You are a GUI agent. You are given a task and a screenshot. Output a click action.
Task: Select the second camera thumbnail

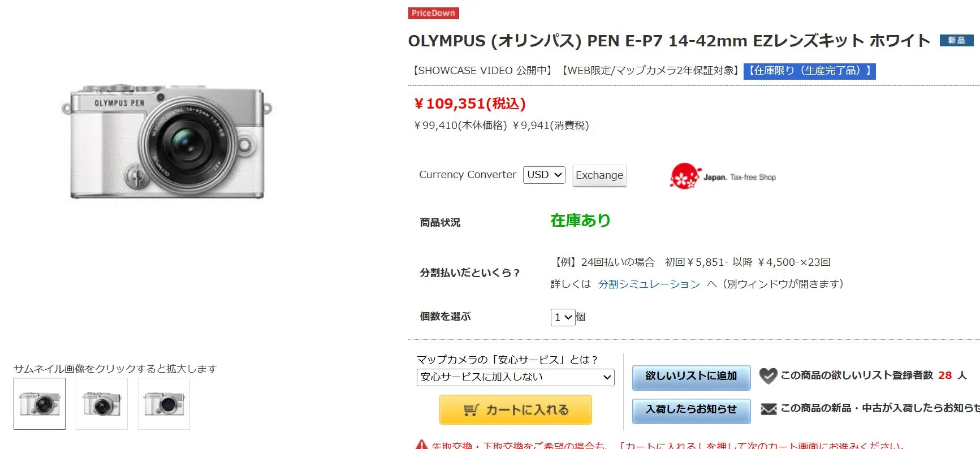click(102, 404)
